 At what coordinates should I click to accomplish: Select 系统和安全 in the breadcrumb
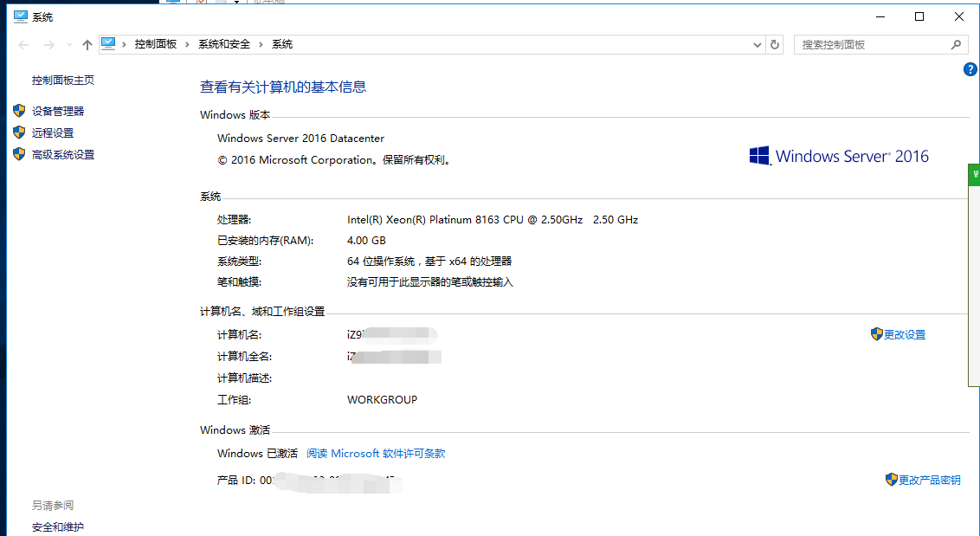tap(224, 44)
